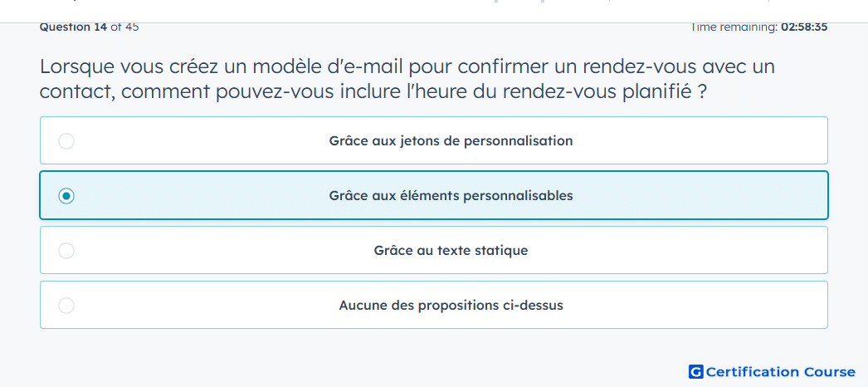Screen dimensions: 868x387
Task: Click the 'of 45' question count
Action: [124, 27]
